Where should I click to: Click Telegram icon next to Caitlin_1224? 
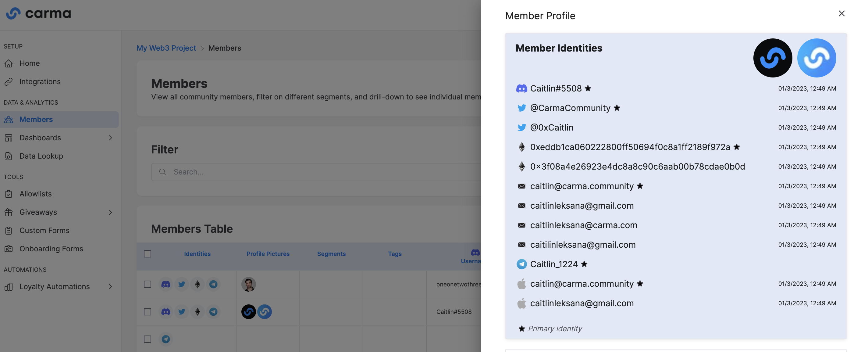[521, 264]
